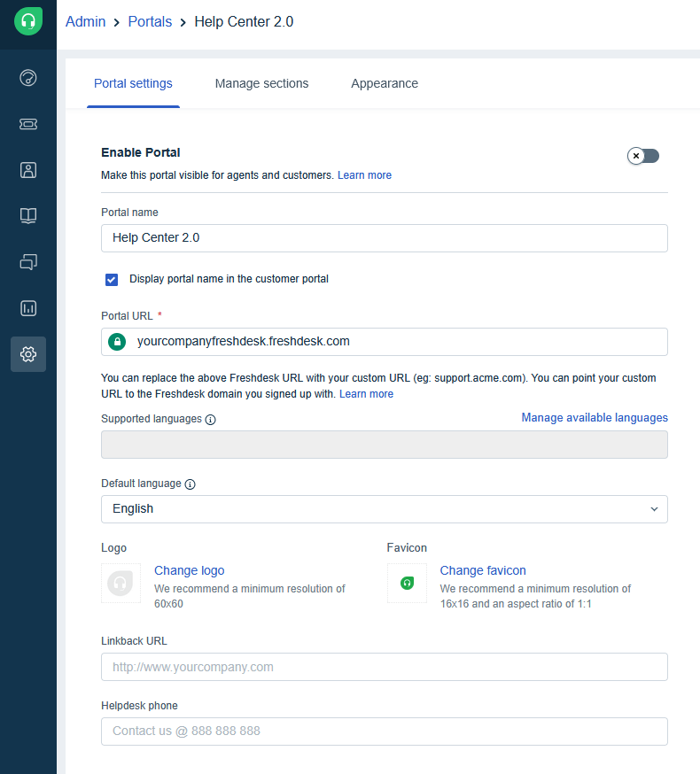Open the Solutions book icon
The height and width of the screenshot is (774, 700).
pyautogui.click(x=28, y=216)
